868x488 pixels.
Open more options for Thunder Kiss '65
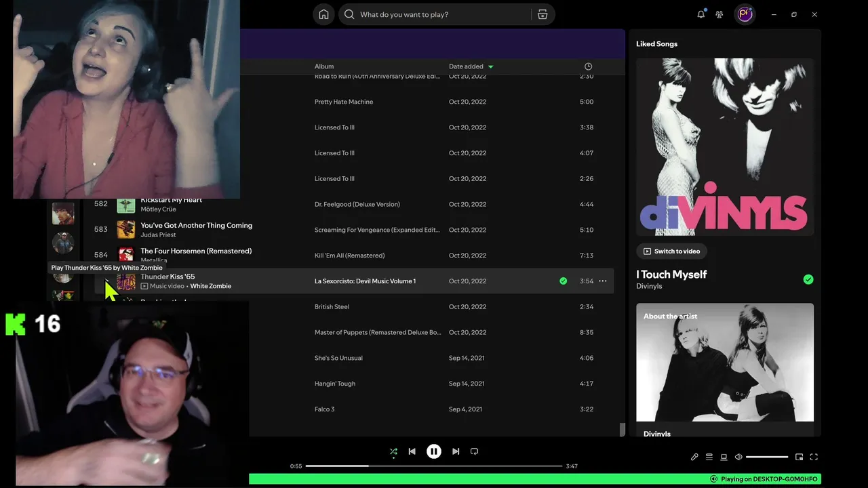click(x=603, y=281)
